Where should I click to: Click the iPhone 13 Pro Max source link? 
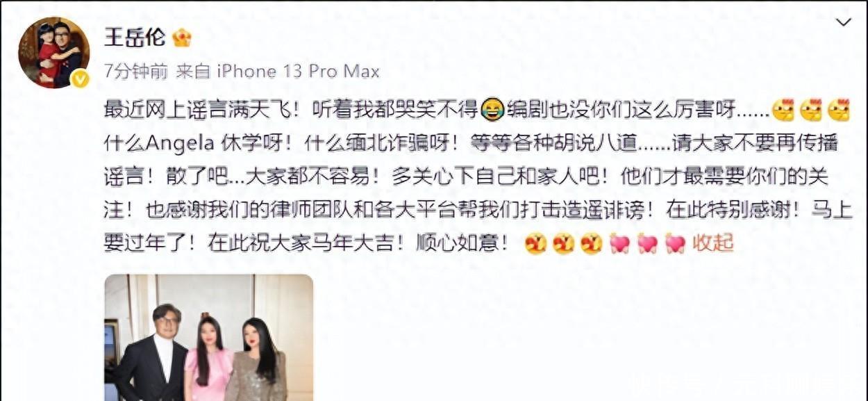click(299, 71)
